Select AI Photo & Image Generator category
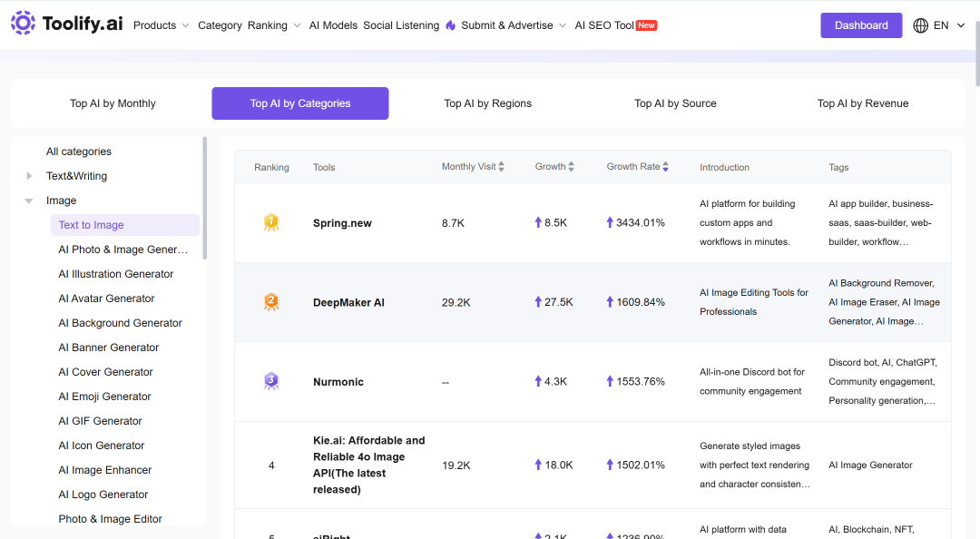This screenshot has height=539, width=980. coord(123,250)
